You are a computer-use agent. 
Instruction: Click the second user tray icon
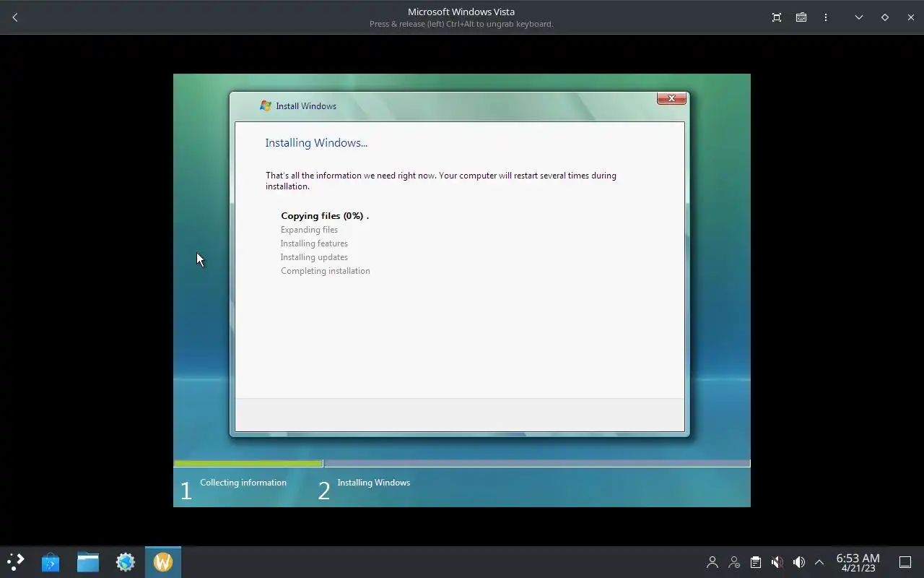(734, 562)
